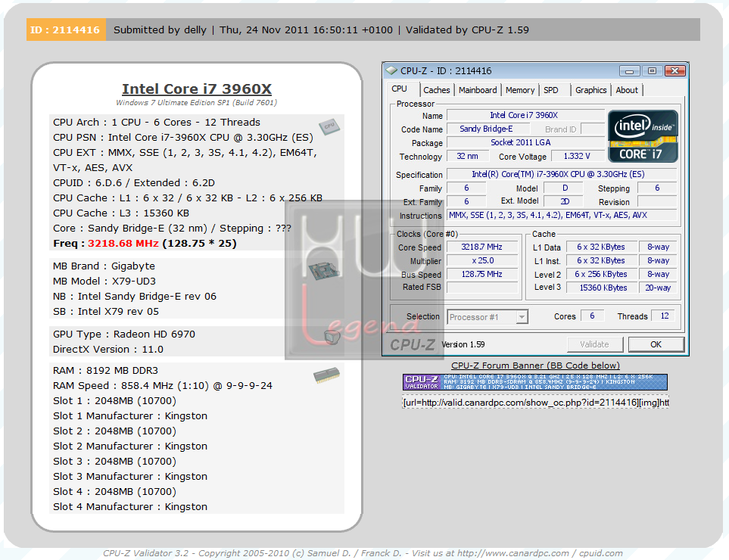This screenshot has width=729, height=560.
Task: Open the CPU-Z Forum Banner link
Action: click(535, 366)
